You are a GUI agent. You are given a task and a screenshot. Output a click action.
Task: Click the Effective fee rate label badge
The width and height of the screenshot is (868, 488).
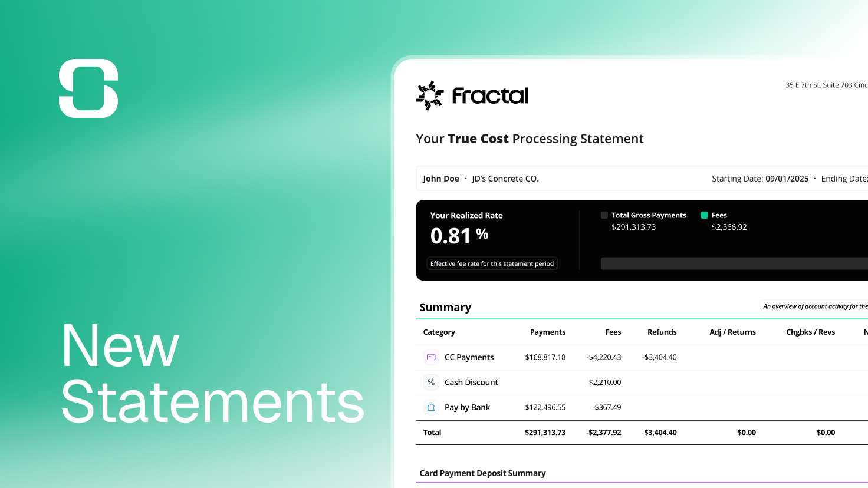pos(492,263)
